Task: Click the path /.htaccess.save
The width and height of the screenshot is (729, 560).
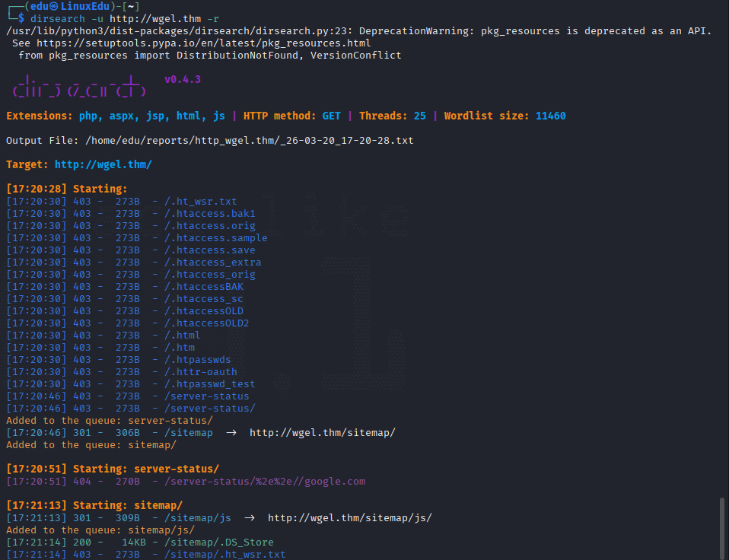Action: [x=210, y=250]
